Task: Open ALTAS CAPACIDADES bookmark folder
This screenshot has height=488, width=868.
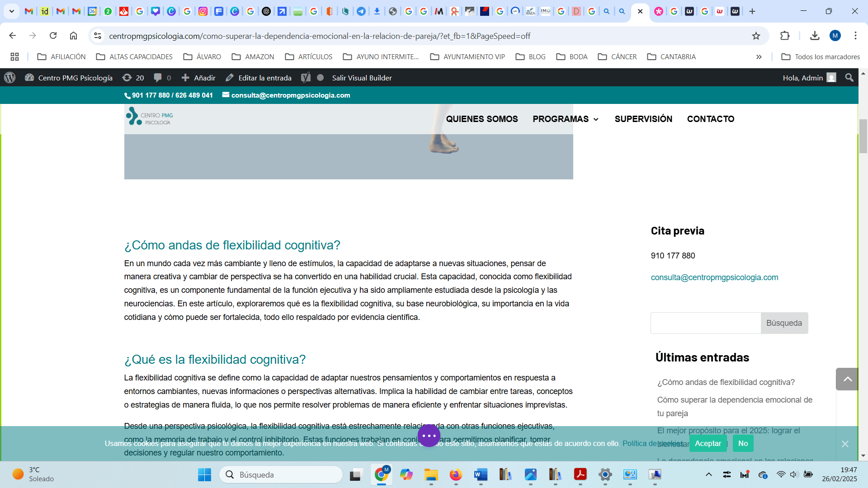Action: click(134, 57)
